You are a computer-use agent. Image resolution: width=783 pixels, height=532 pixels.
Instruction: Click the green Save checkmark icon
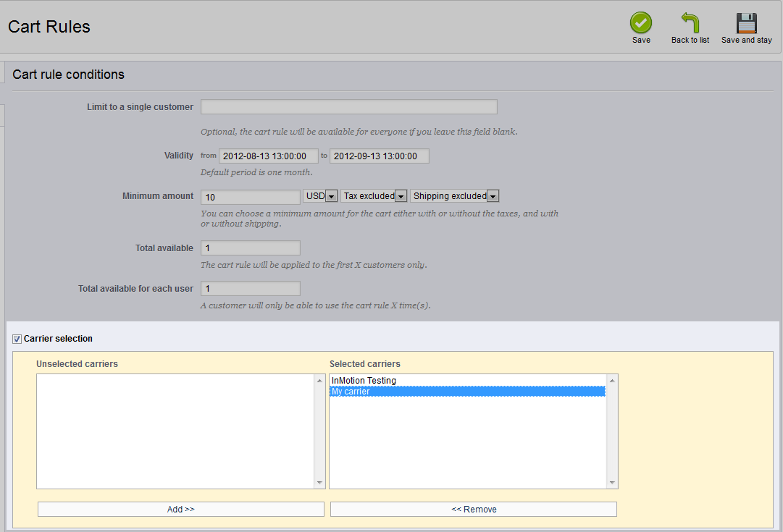(x=641, y=22)
